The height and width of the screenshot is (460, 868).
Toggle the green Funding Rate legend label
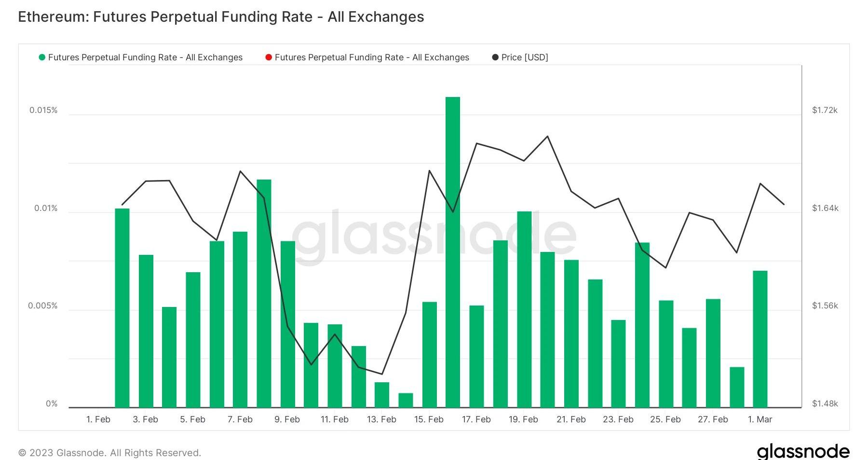point(145,57)
